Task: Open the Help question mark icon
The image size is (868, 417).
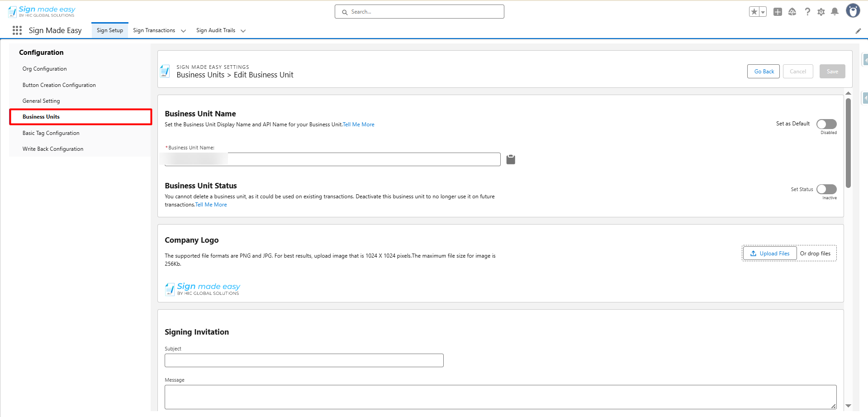Action: pos(807,12)
